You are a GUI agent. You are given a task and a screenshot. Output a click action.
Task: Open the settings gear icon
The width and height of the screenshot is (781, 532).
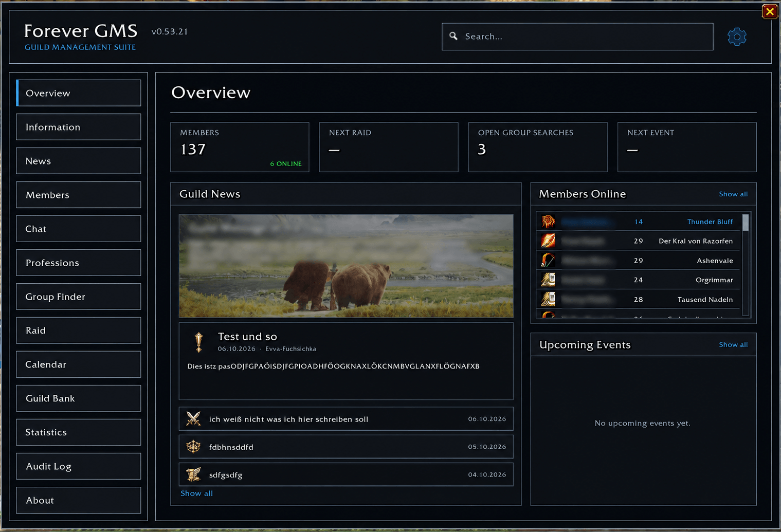coord(737,36)
